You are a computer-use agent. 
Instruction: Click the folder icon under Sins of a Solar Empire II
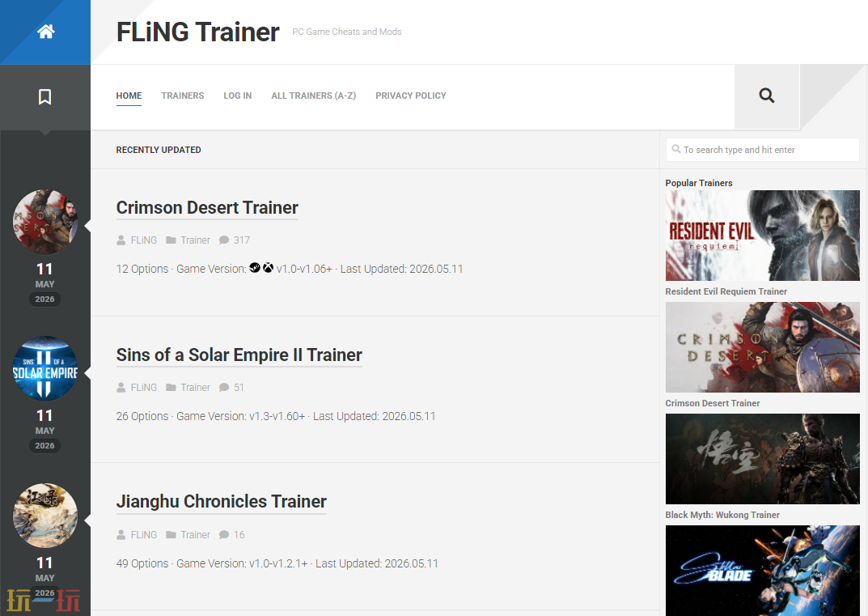pyautogui.click(x=171, y=387)
